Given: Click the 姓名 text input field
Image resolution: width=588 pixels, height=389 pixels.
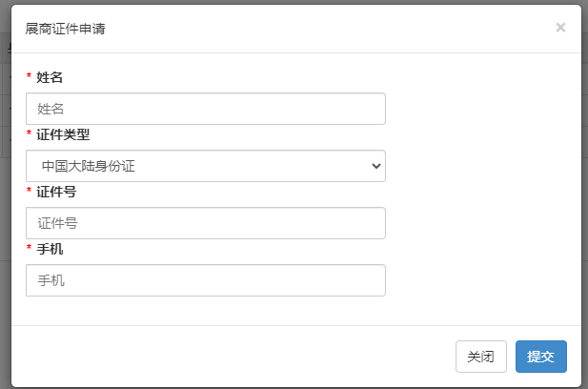Looking at the screenshot, I should pyautogui.click(x=206, y=109).
